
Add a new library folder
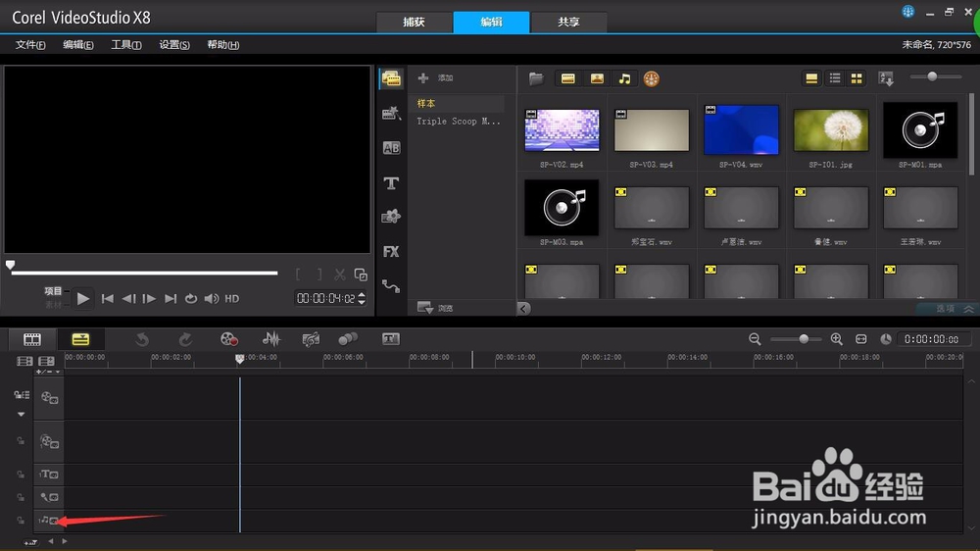(x=436, y=78)
